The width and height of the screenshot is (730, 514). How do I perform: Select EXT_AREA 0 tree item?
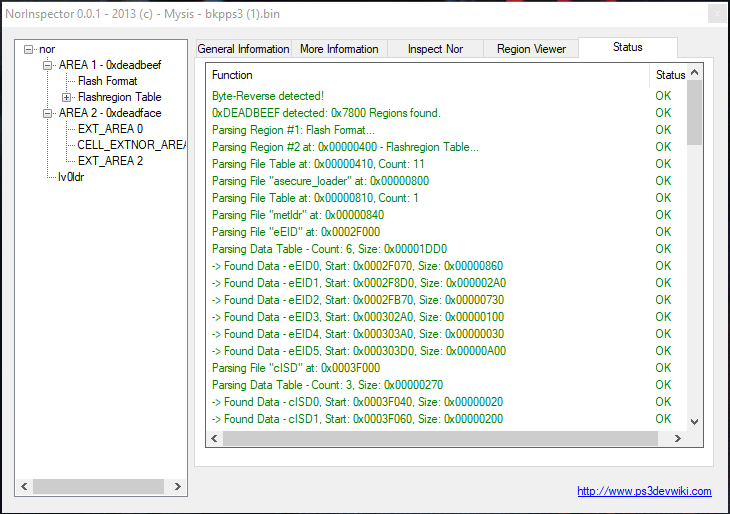click(x=110, y=129)
